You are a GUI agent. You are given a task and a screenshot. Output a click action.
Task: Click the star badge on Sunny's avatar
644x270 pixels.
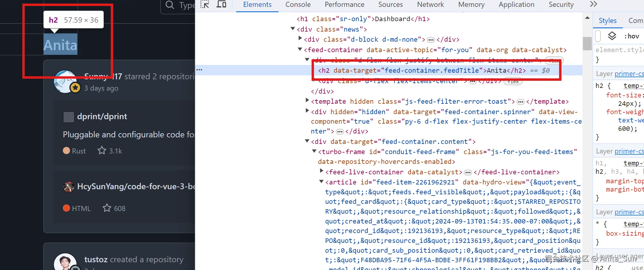click(x=75, y=88)
